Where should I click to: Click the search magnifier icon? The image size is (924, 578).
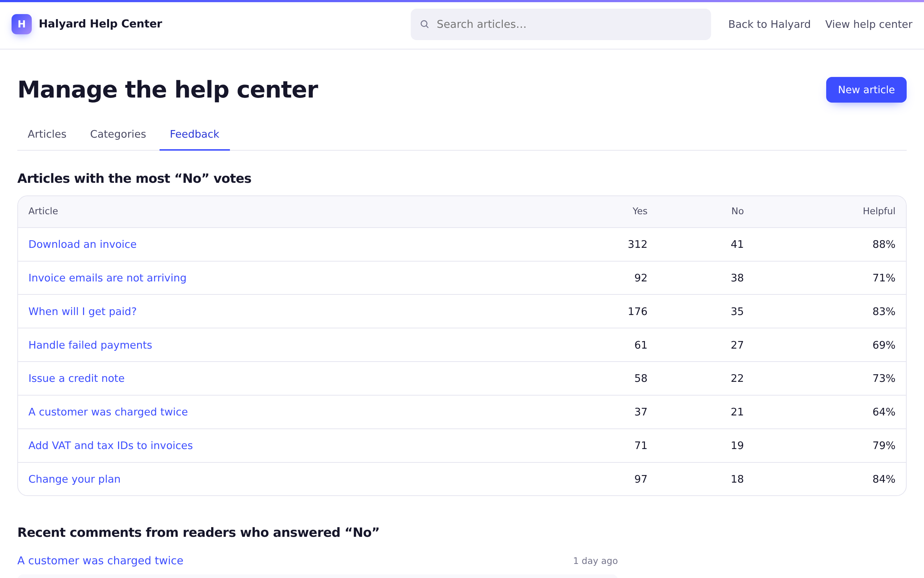[x=424, y=25]
